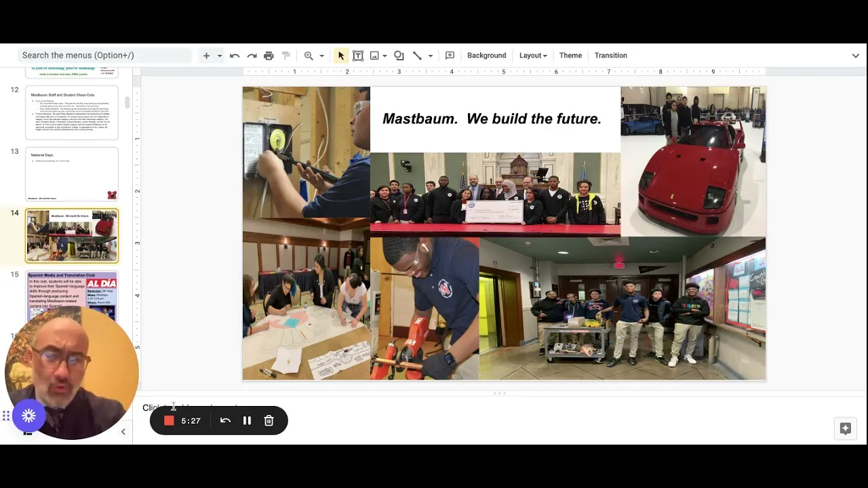This screenshot has height=488, width=868.
Task: Click the purple Loom starburst button
Action: click(28, 415)
